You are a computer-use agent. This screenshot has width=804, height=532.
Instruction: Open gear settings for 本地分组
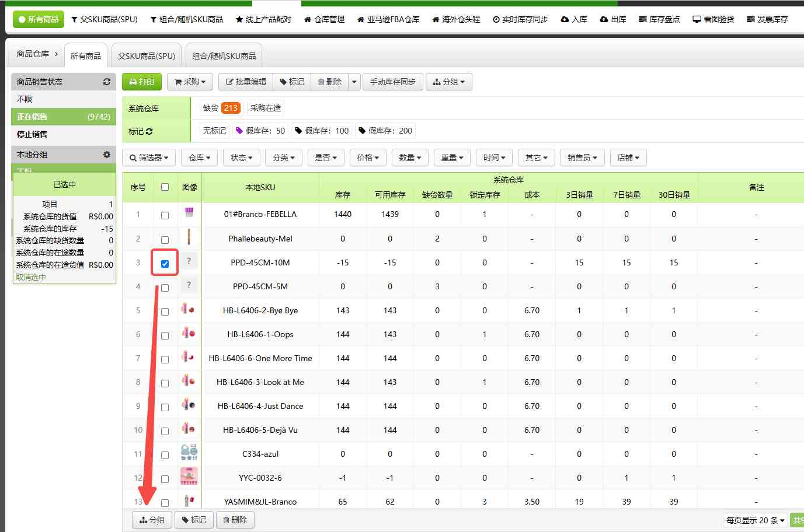(107, 155)
